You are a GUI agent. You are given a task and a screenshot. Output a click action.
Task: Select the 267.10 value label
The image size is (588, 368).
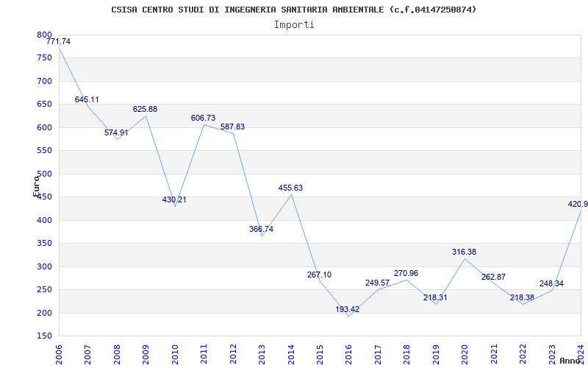[x=320, y=275]
